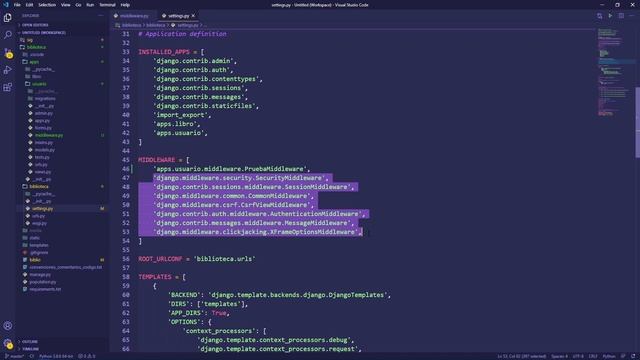640x360 pixels.
Task: Open the Search view in activity bar
Action: [x=8, y=35]
